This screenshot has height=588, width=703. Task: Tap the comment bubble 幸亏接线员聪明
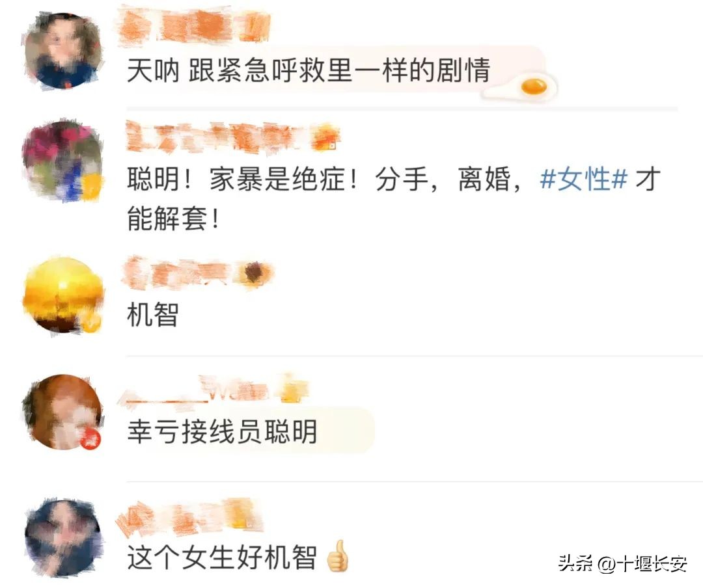(x=249, y=431)
